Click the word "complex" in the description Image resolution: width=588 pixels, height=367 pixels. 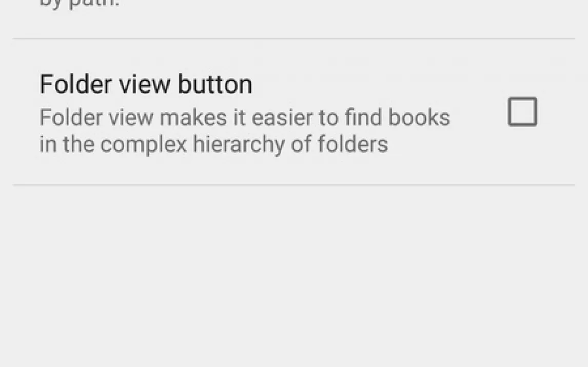143,144
